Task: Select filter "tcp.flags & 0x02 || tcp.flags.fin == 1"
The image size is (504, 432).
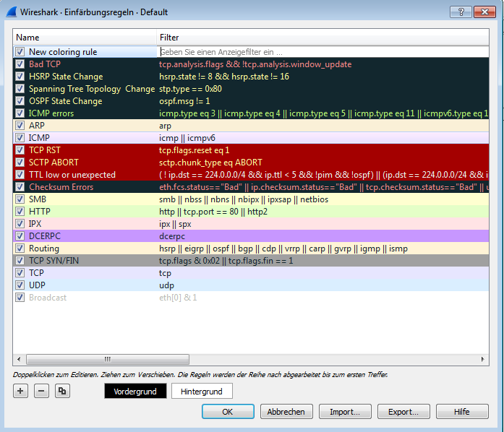Action: coord(226,261)
